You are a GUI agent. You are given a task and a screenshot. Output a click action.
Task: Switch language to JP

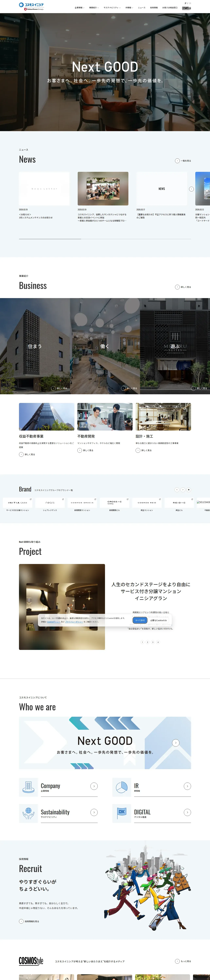[186, 3]
